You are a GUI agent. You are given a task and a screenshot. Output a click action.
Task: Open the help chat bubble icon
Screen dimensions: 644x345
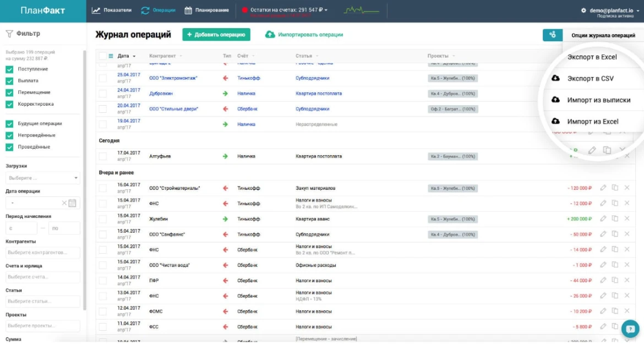630,329
